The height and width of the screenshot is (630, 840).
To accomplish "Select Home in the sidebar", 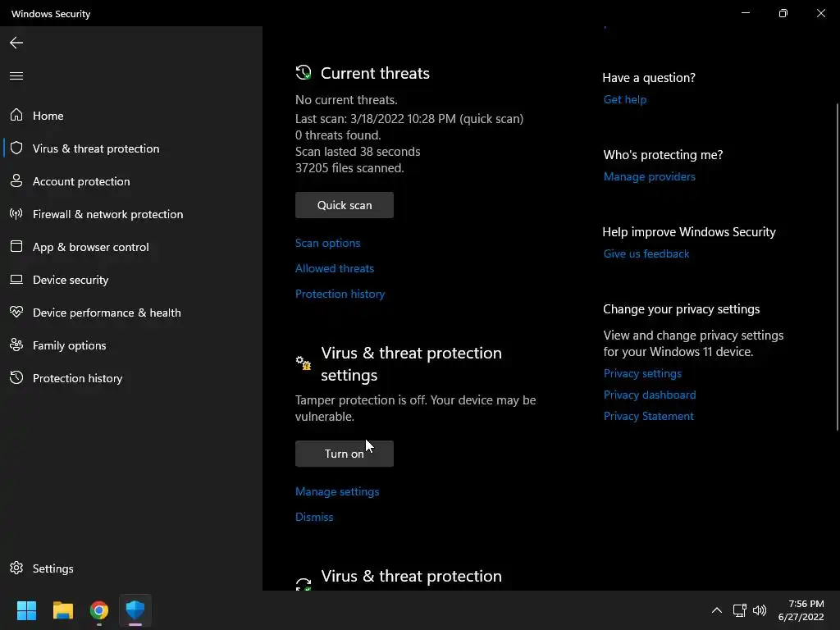I will 131,115.
